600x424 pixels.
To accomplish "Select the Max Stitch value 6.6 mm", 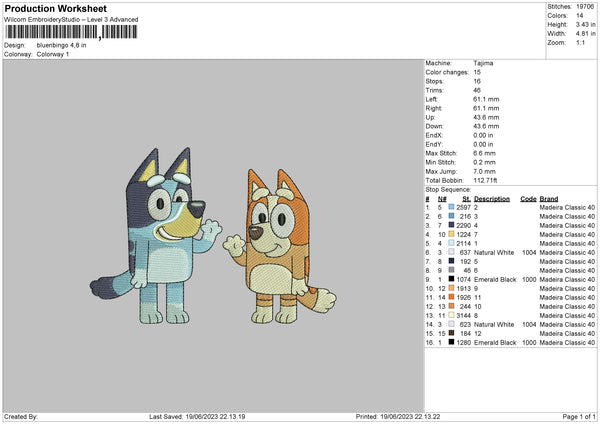I will click(x=484, y=153).
